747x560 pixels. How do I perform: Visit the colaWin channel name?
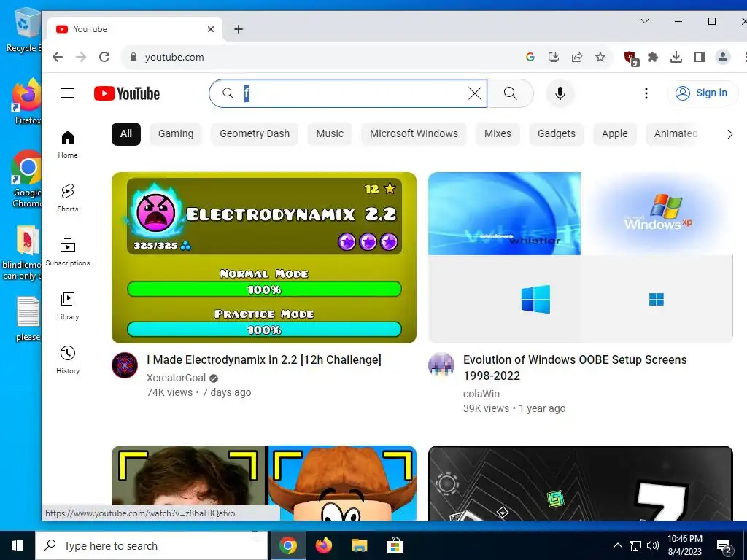point(481,394)
